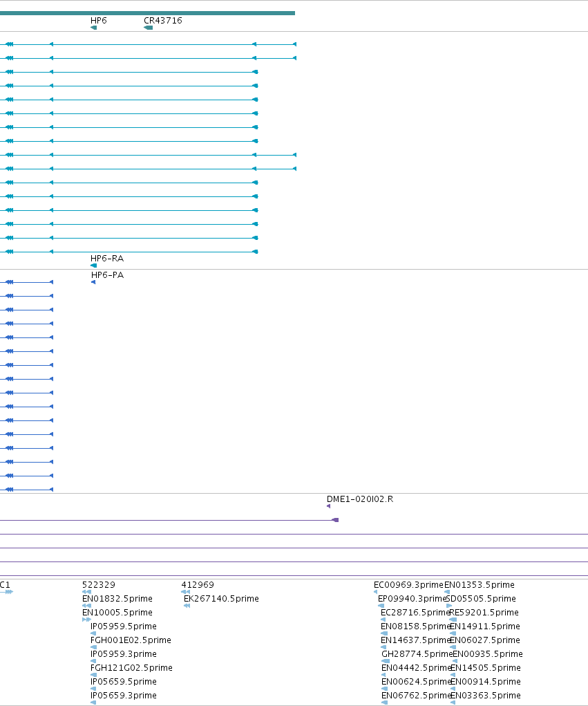The height and width of the screenshot is (706, 588).
Task: Select EC00969.3prime EST label
Action: [408, 585]
